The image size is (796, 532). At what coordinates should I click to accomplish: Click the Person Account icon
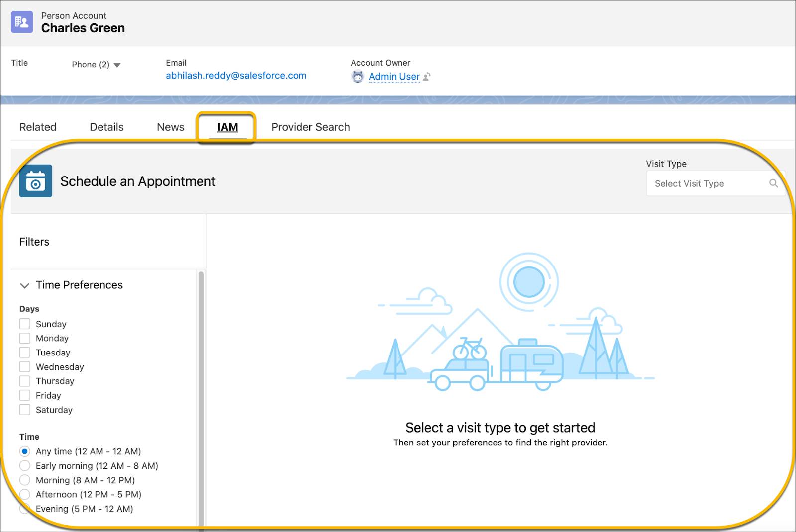coord(21,22)
